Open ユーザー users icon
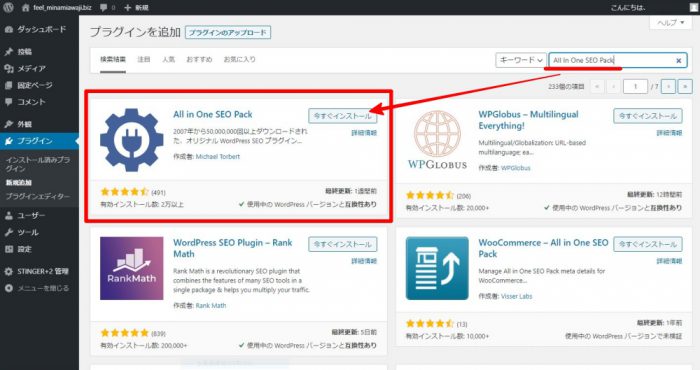 pos(8,216)
